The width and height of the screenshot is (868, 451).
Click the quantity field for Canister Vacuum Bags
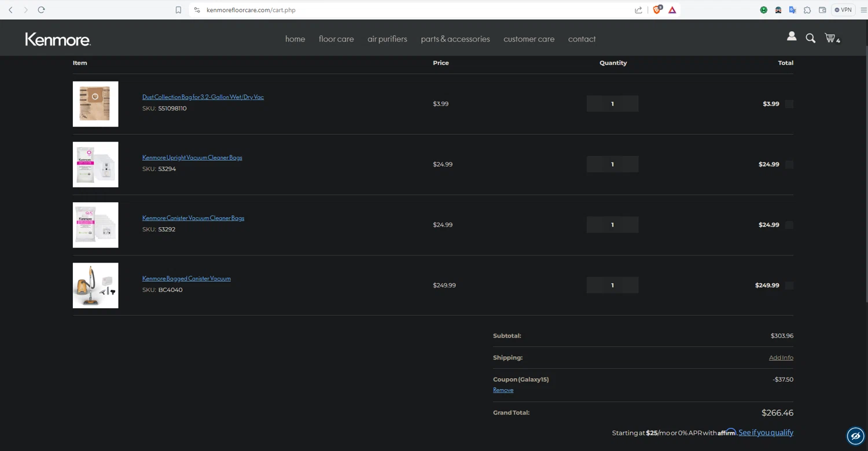[x=612, y=225]
